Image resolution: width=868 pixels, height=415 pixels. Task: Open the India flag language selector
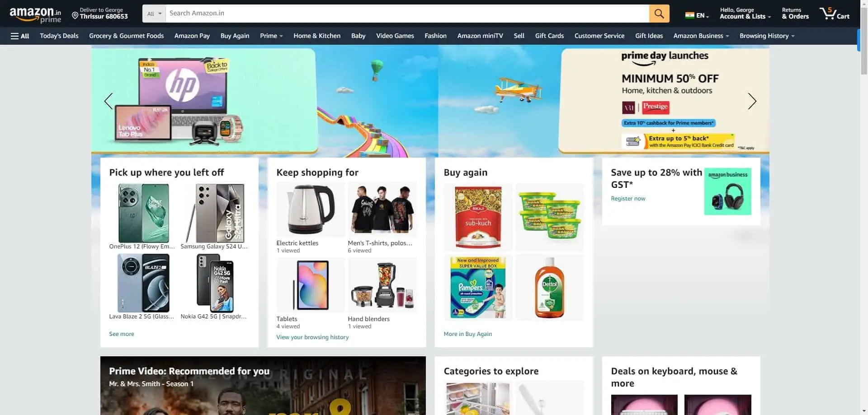pyautogui.click(x=697, y=15)
